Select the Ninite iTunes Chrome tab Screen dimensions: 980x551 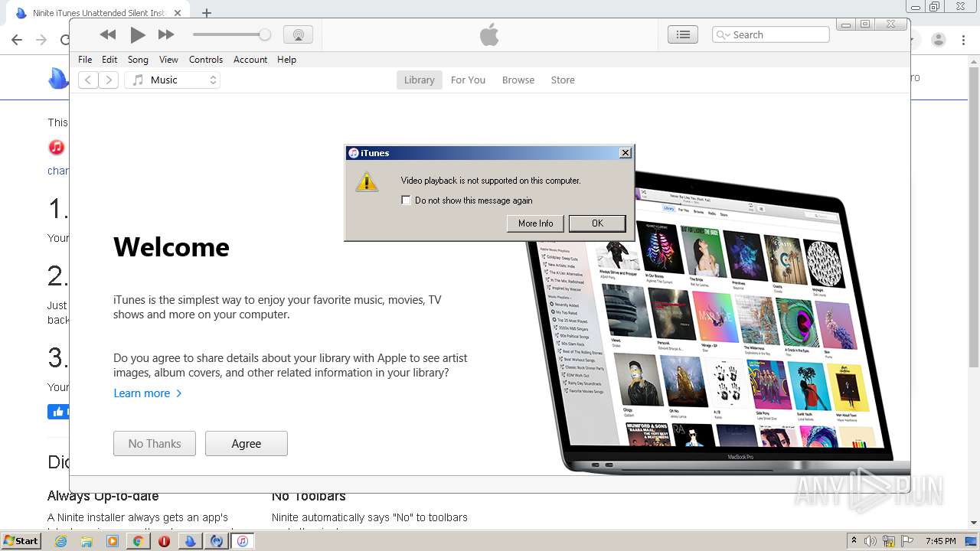pos(100,13)
